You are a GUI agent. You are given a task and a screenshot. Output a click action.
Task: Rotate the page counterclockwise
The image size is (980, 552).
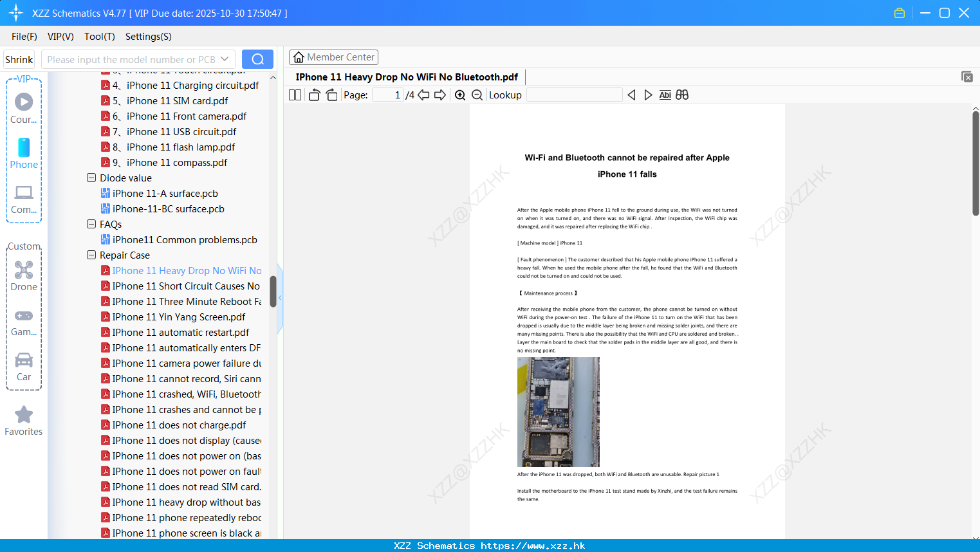(x=314, y=95)
